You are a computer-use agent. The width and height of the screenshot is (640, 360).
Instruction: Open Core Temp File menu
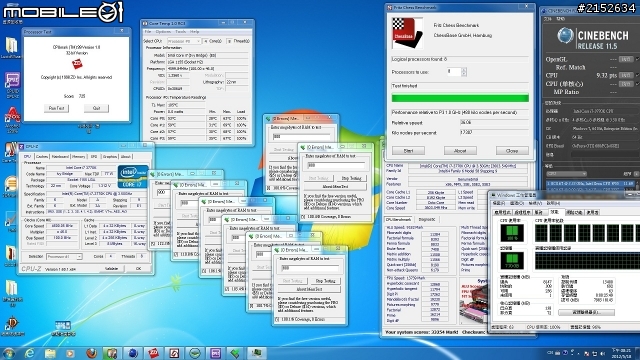point(148,32)
